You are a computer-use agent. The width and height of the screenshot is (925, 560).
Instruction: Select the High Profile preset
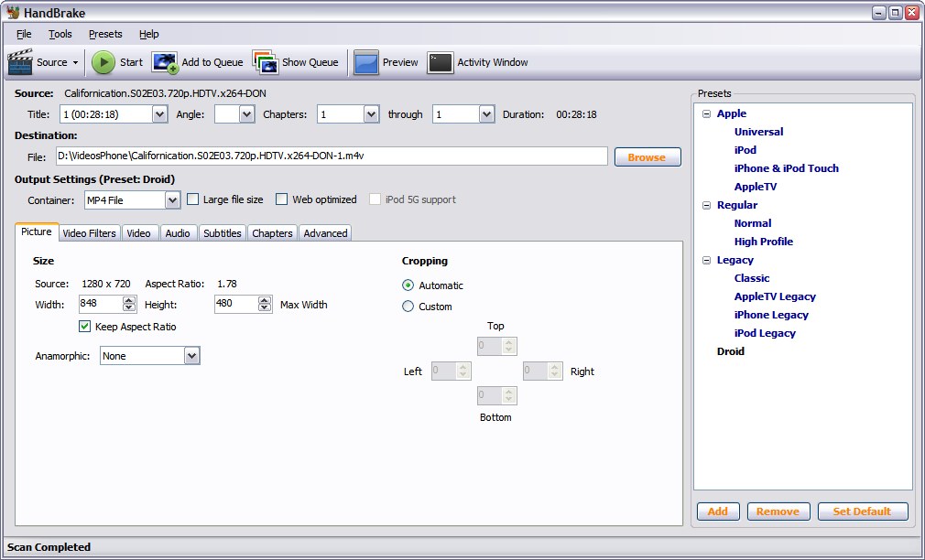(764, 242)
